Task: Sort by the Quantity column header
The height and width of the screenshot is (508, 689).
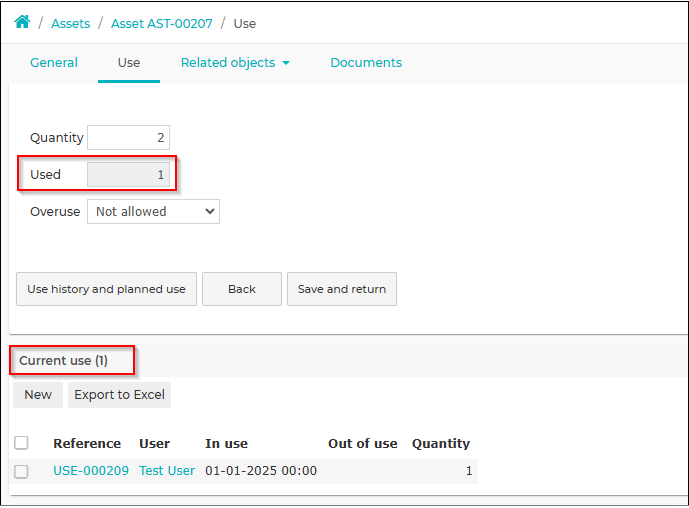Action: coord(441,444)
